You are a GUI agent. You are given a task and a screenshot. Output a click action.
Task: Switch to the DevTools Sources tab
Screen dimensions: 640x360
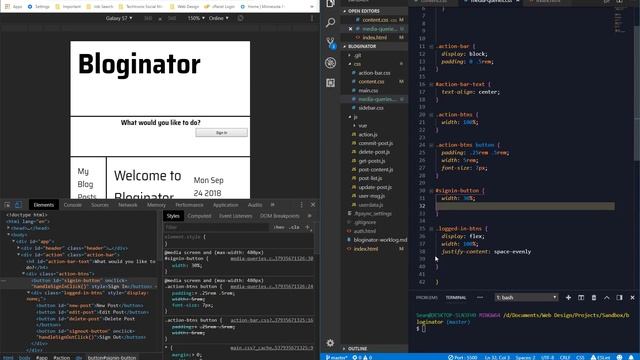(x=100, y=205)
